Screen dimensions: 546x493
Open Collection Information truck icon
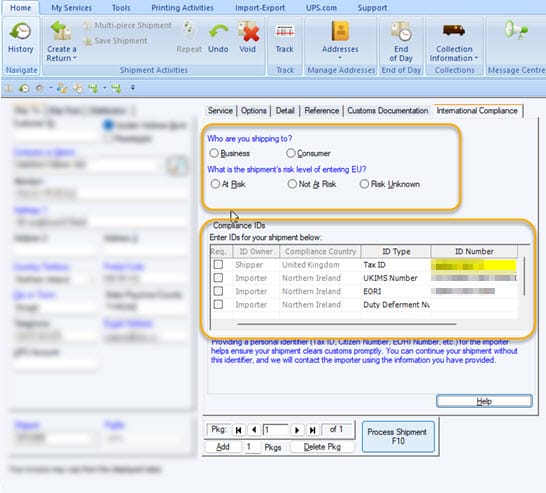(x=454, y=31)
